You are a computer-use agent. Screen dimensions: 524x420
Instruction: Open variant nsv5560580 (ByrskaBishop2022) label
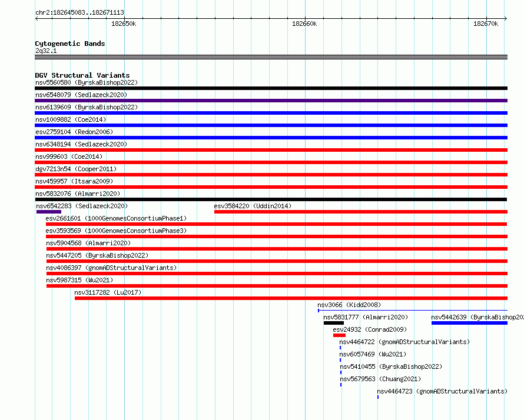[87, 82]
